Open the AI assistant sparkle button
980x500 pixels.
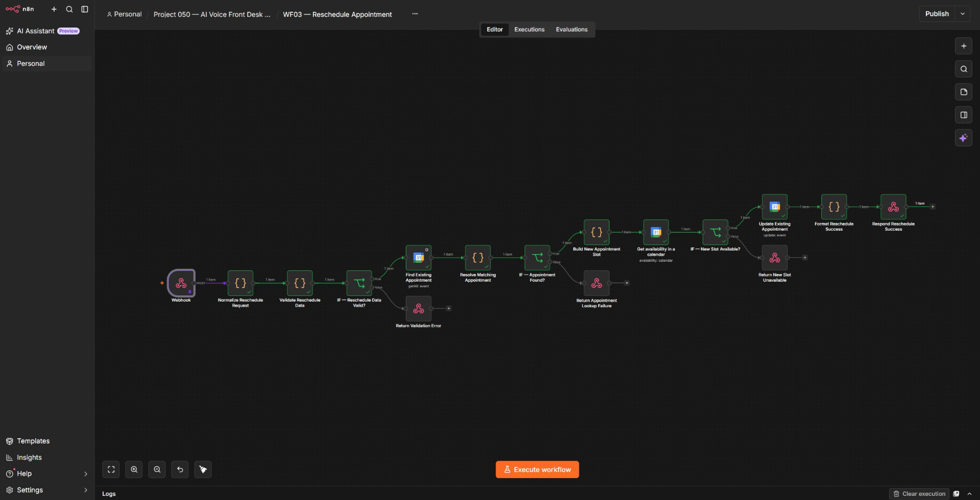(964, 138)
